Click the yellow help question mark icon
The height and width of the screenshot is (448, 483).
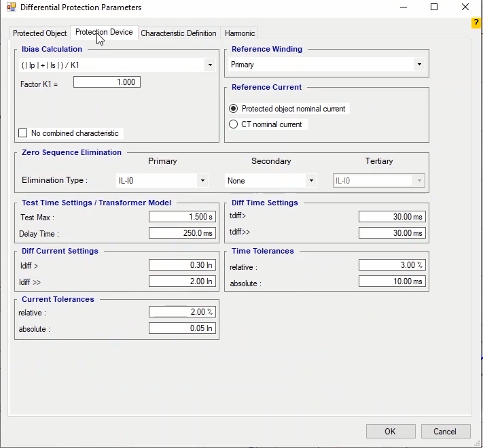point(476,23)
